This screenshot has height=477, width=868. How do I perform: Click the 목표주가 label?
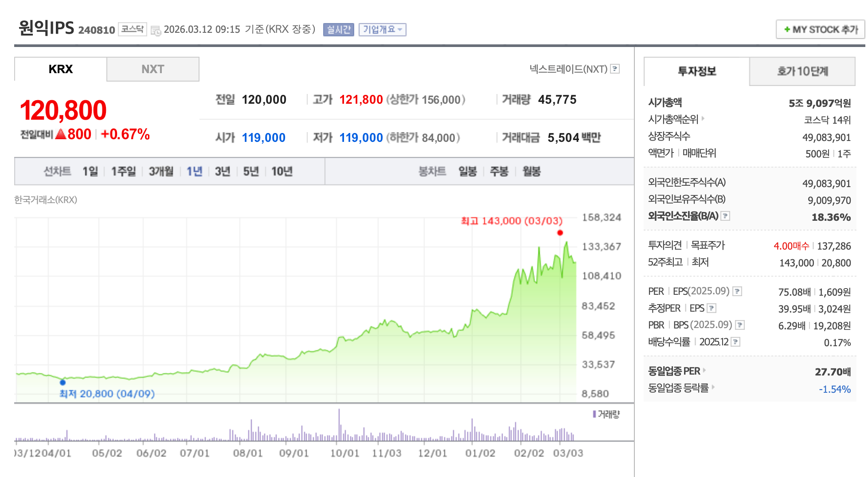(x=708, y=245)
